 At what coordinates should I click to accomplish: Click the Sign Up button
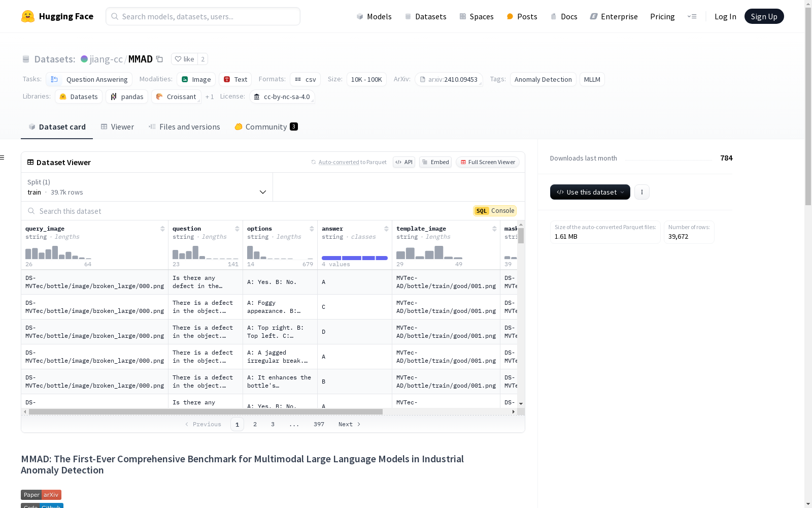tap(764, 16)
